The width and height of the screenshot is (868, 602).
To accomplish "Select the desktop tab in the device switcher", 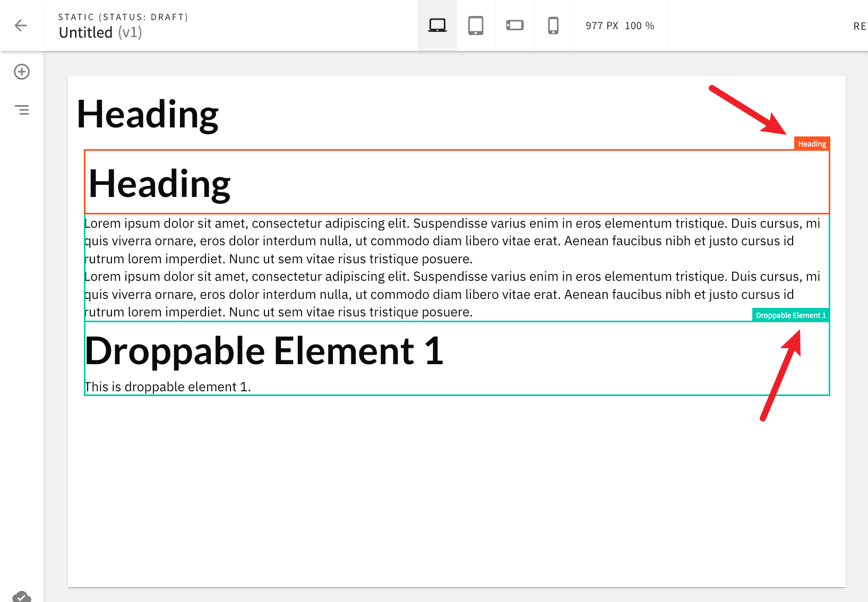I will click(x=436, y=25).
